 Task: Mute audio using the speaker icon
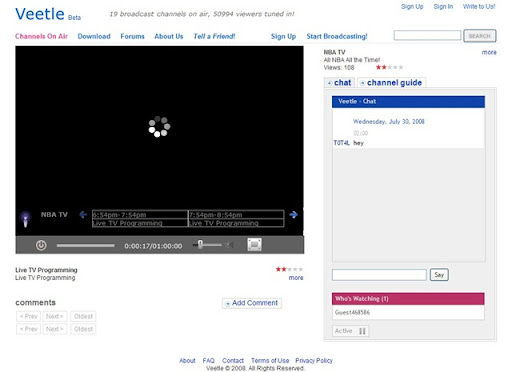[x=229, y=245]
